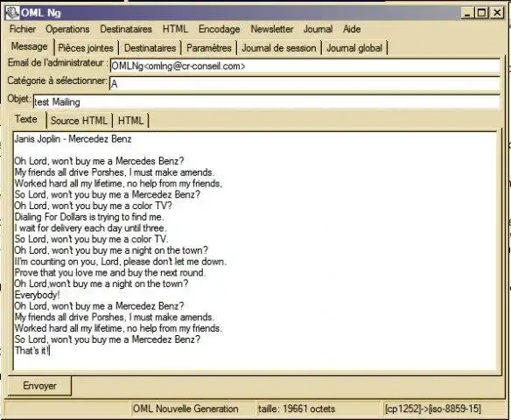Switch to the Pièces jointes tab
The image size is (511, 420).
86,48
